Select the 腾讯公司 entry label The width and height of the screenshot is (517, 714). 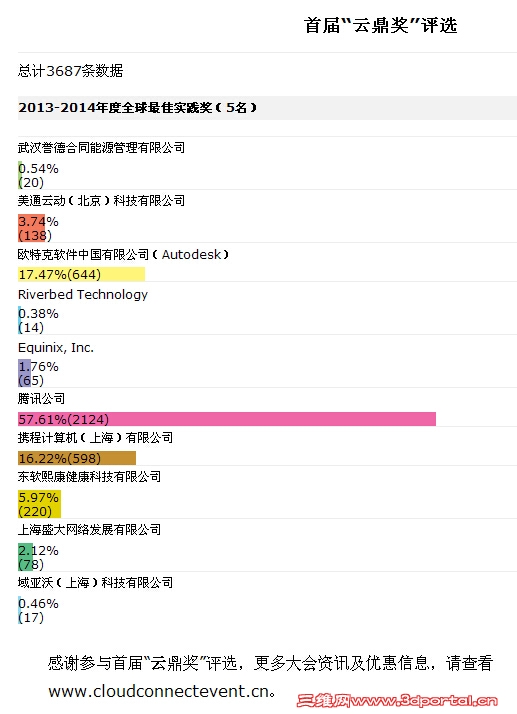point(41,398)
